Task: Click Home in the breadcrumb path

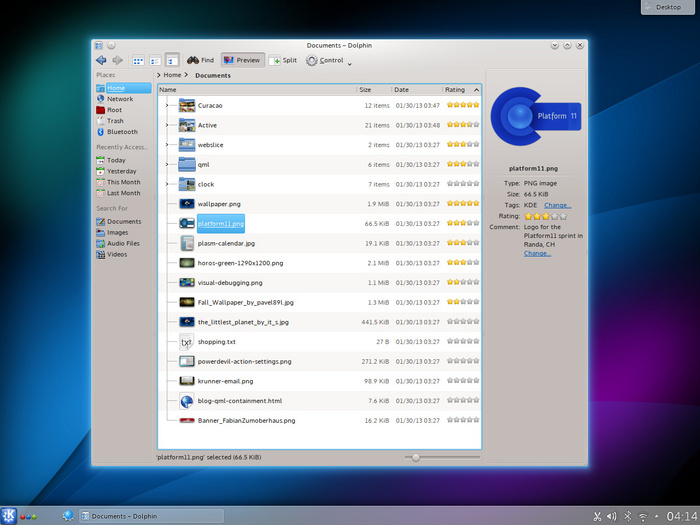Action: coord(173,75)
